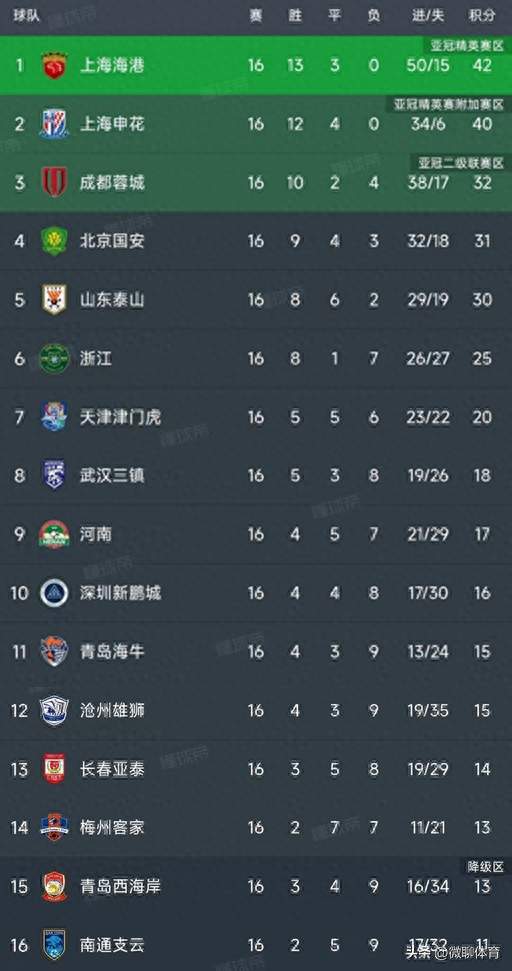Click the Henan (河南) club logo
This screenshot has height=971, width=512.
click(54, 534)
